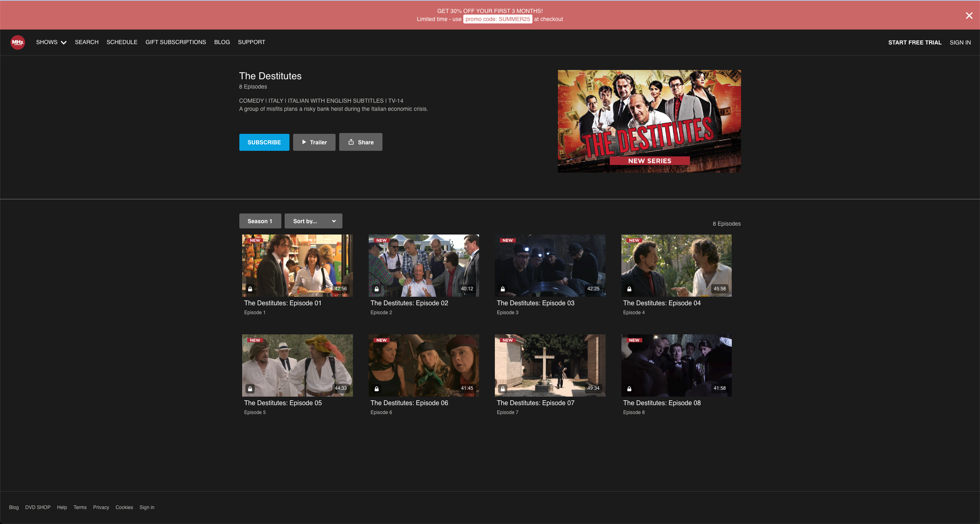
Task: Click the lock icon on Episode 01
Action: pyautogui.click(x=250, y=289)
